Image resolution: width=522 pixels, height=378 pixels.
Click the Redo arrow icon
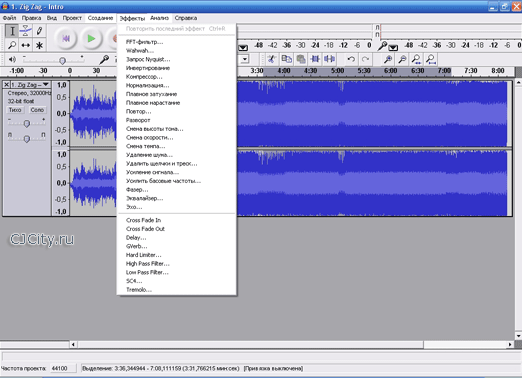[x=366, y=59]
